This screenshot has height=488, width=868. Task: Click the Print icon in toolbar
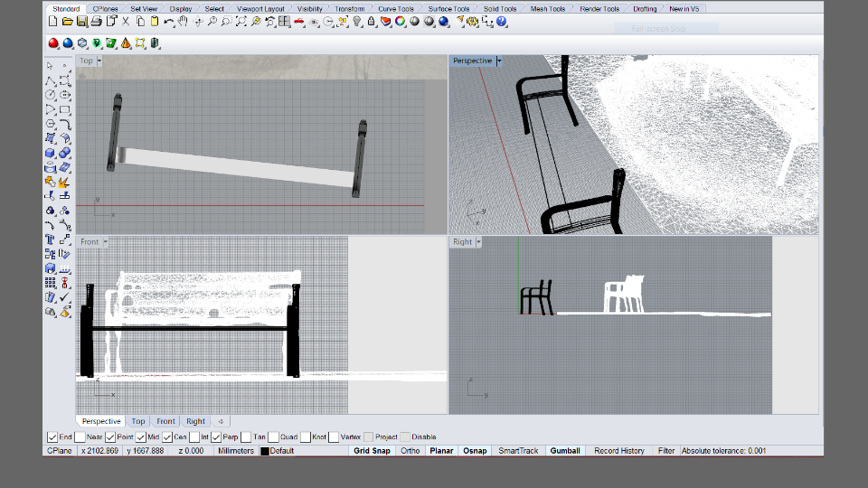(x=96, y=21)
